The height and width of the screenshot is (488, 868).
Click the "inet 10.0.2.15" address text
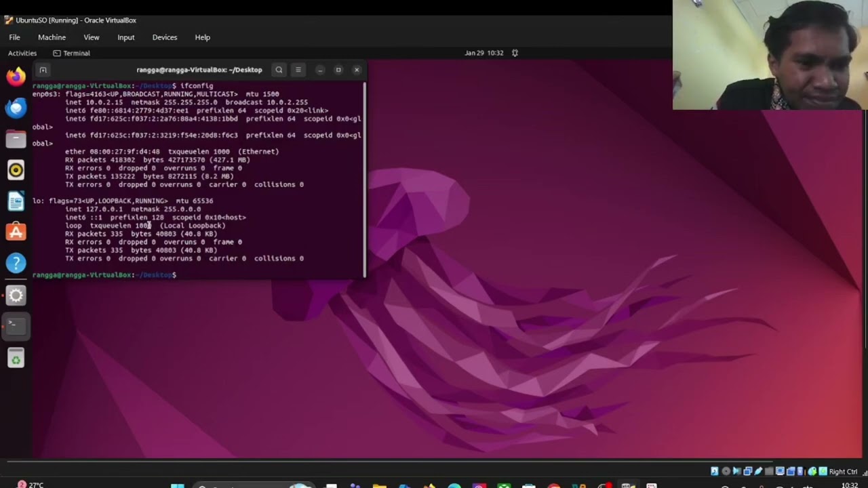[x=94, y=102]
